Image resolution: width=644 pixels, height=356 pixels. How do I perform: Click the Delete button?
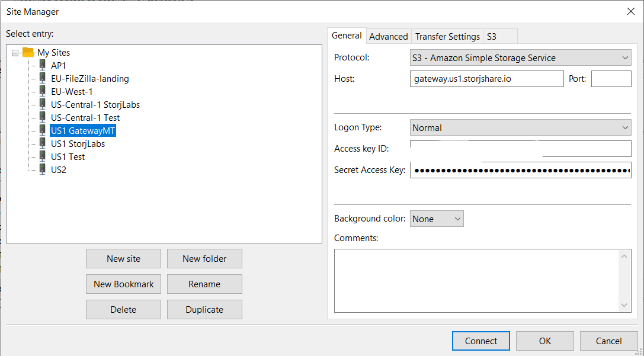tap(123, 310)
